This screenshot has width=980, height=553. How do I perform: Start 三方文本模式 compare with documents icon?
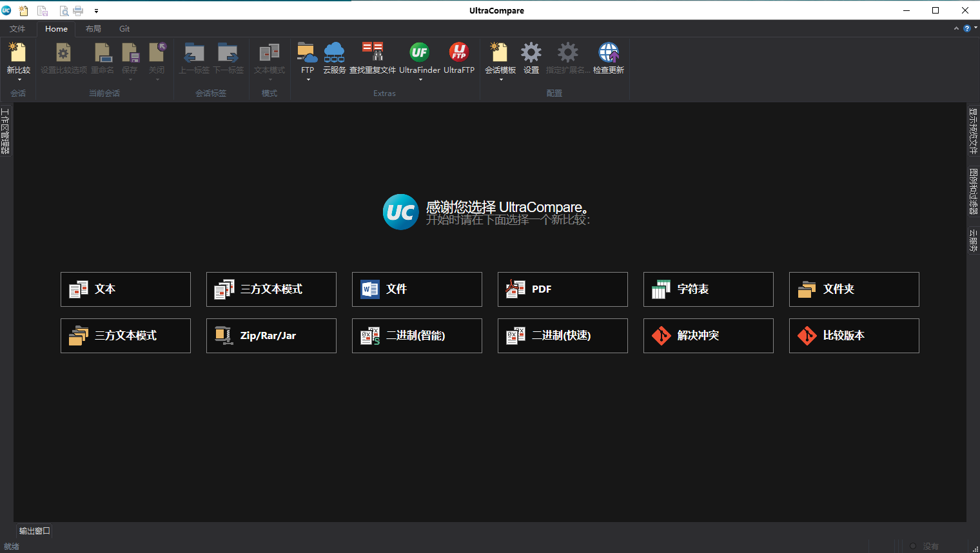click(271, 289)
